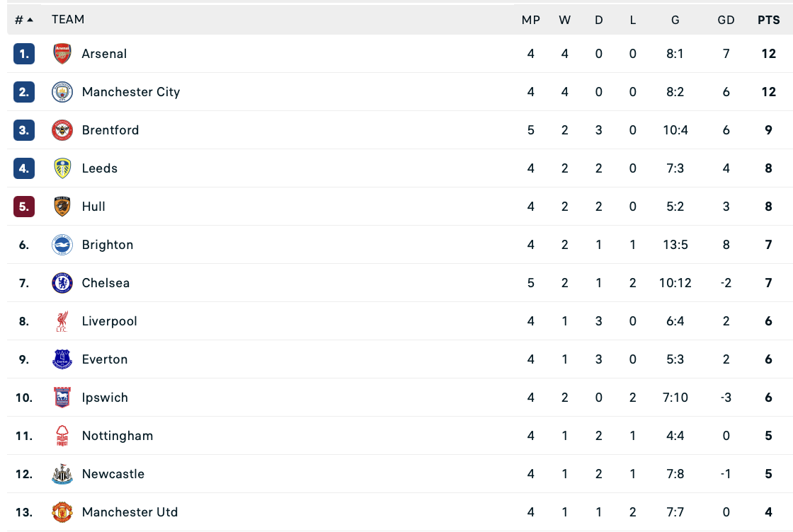Click the Newcastle magpies crest
This screenshot has width=793, height=532.
point(62,474)
